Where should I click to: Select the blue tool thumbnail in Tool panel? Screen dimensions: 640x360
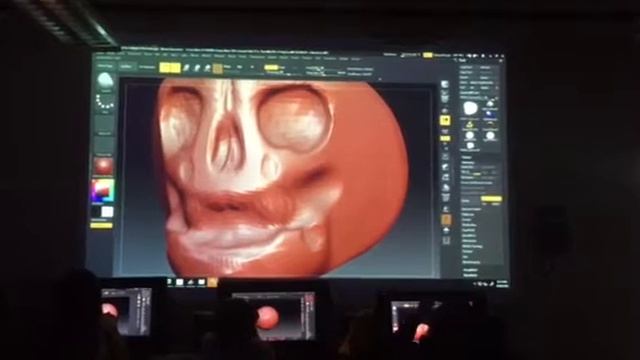tap(490, 116)
